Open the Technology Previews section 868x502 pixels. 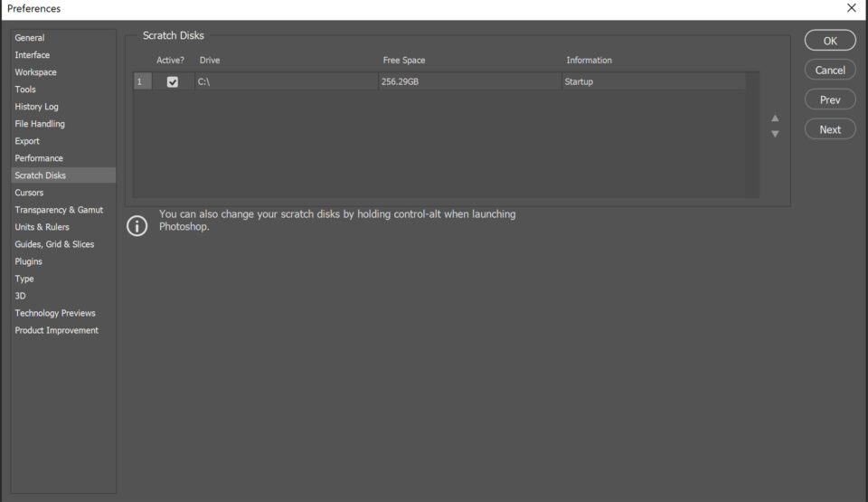coord(56,313)
